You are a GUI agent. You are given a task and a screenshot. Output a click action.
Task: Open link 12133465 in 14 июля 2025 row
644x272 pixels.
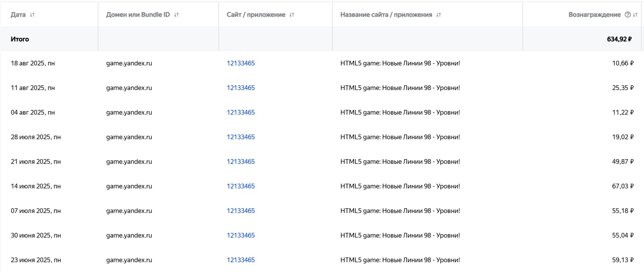[x=240, y=186]
